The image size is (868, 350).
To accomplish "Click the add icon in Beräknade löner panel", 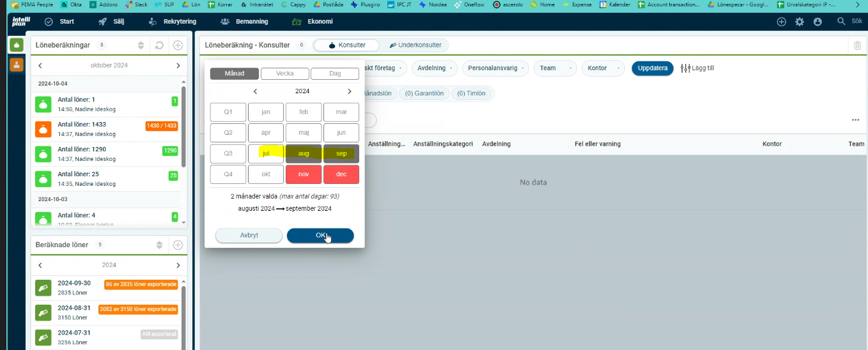I will 178,245.
